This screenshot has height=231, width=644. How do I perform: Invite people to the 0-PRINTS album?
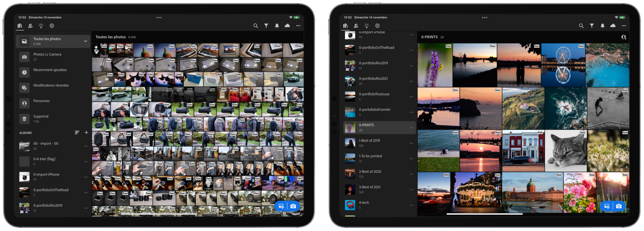(x=624, y=37)
